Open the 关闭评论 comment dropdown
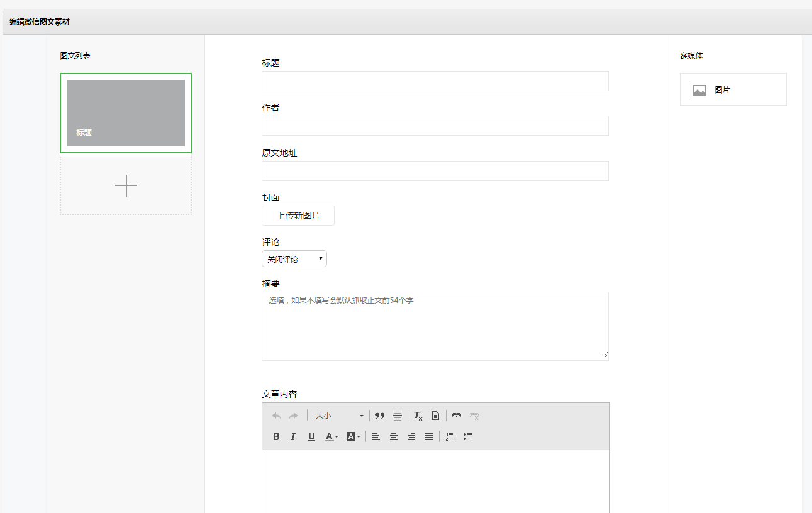This screenshot has height=513, width=812. pyautogui.click(x=294, y=259)
